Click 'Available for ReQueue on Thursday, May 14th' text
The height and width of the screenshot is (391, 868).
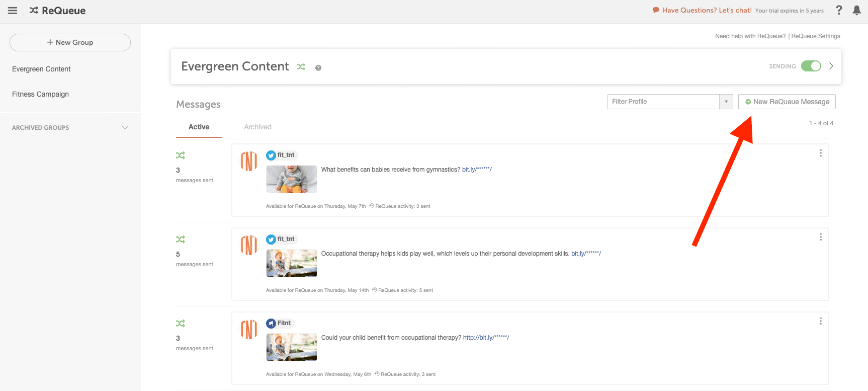point(317,290)
